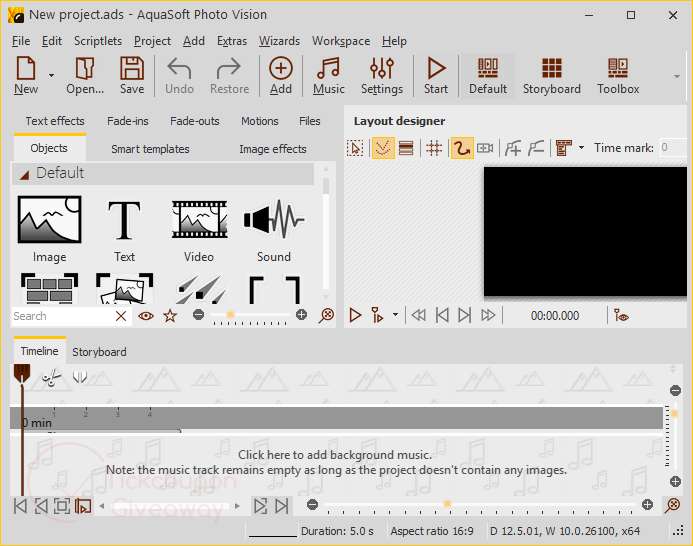The image size is (693, 546).
Task: Expand the main toolbar overflow arrow
Action: [677, 76]
